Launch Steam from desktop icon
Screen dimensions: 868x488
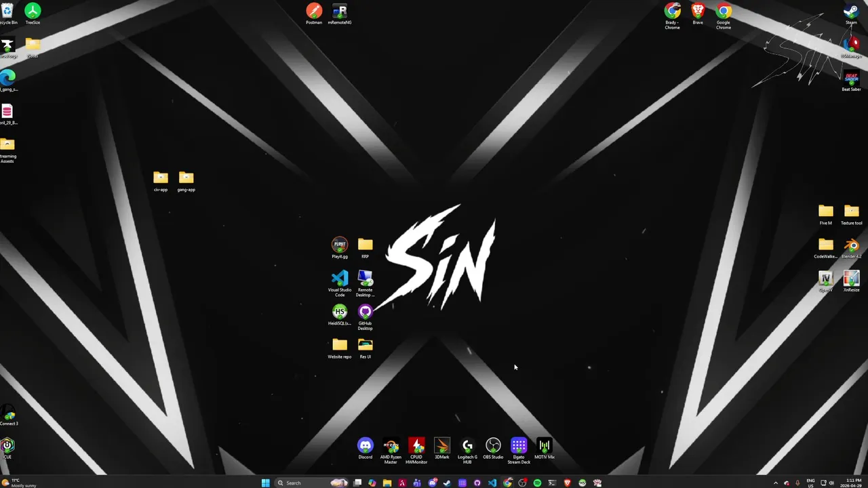tap(851, 14)
